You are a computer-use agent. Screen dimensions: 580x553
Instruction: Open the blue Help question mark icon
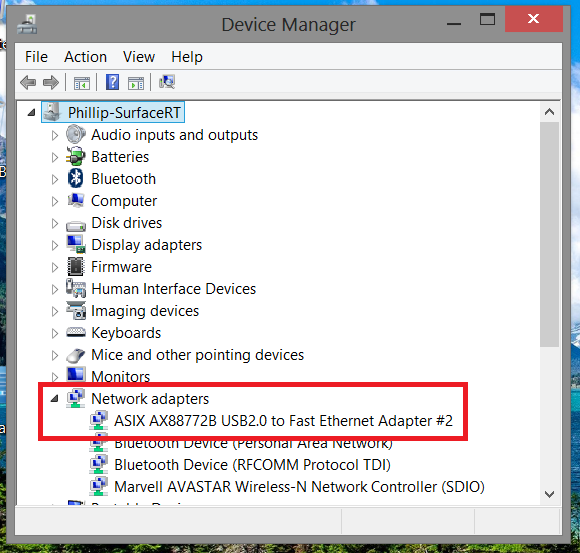[x=112, y=82]
